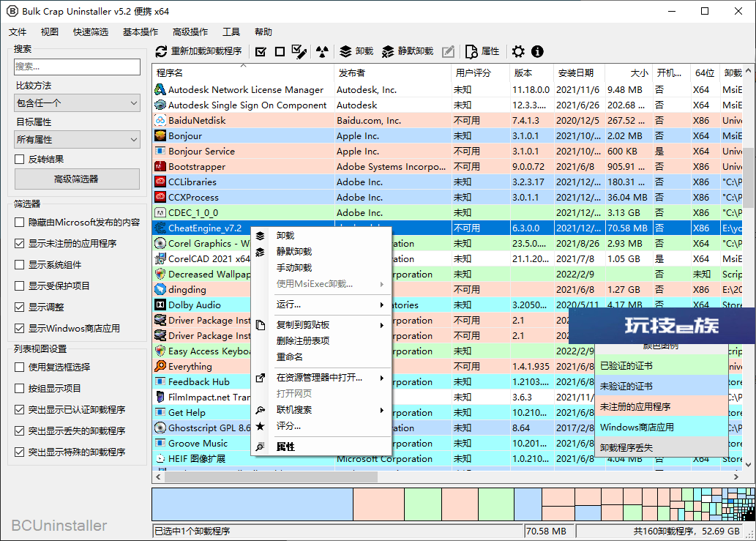Viewport: 756px width, 541px height.
Task: Click the Bootstrapper Adobe icon
Action: pos(160,167)
